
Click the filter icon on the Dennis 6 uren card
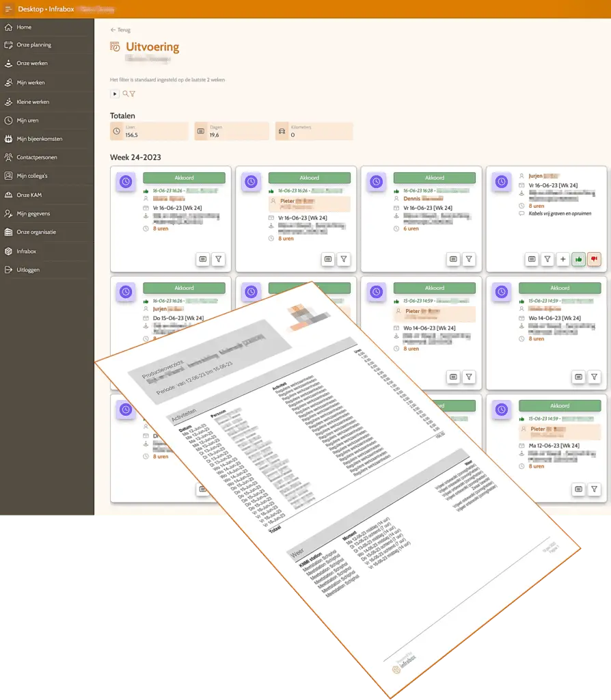[469, 259]
